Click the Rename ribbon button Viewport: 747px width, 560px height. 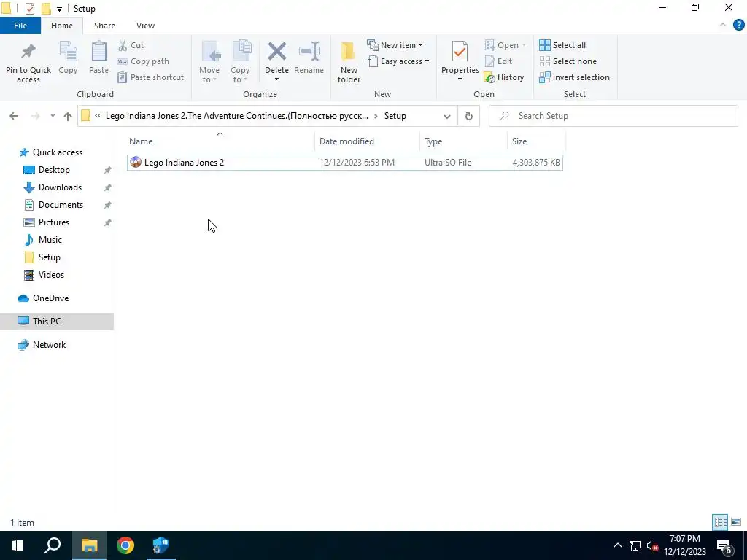(x=309, y=58)
